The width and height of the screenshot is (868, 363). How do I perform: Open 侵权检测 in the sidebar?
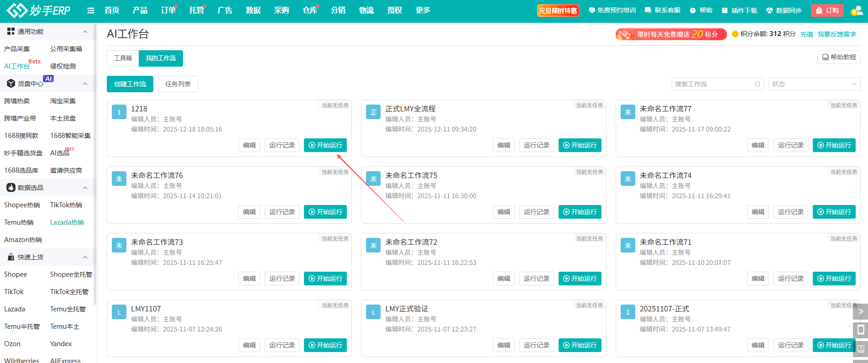63,66
